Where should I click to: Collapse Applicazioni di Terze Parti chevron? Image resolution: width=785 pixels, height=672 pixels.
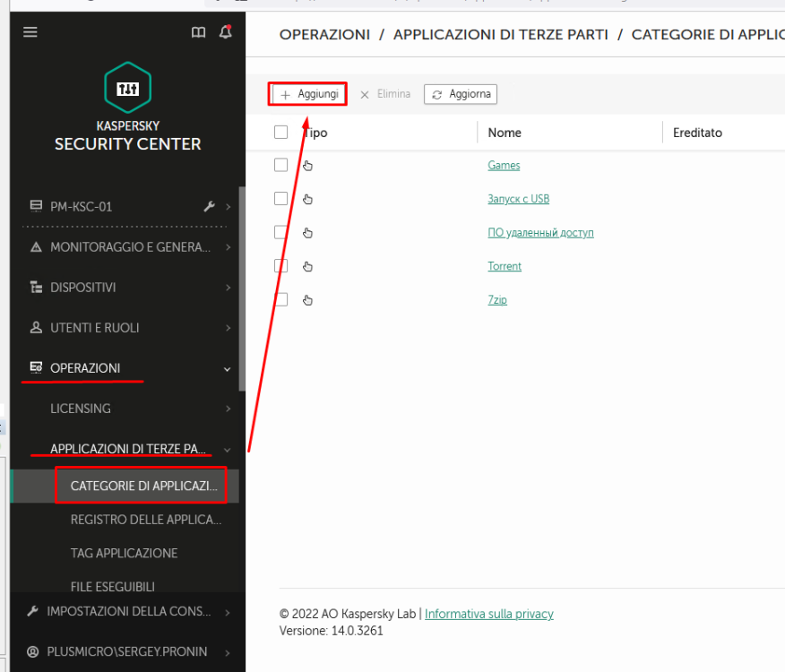pyautogui.click(x=228, y=450)
